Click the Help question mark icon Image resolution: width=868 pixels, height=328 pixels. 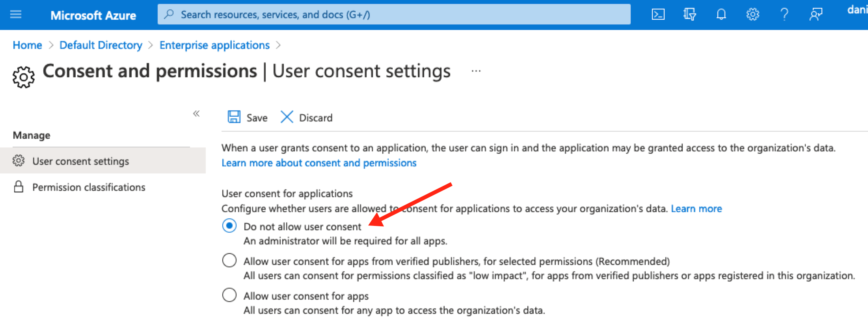[x=784, y=15]
